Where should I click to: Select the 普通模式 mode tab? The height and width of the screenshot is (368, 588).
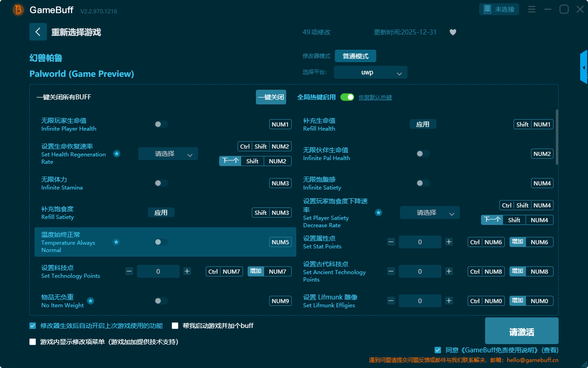click(x=355, y=56)
